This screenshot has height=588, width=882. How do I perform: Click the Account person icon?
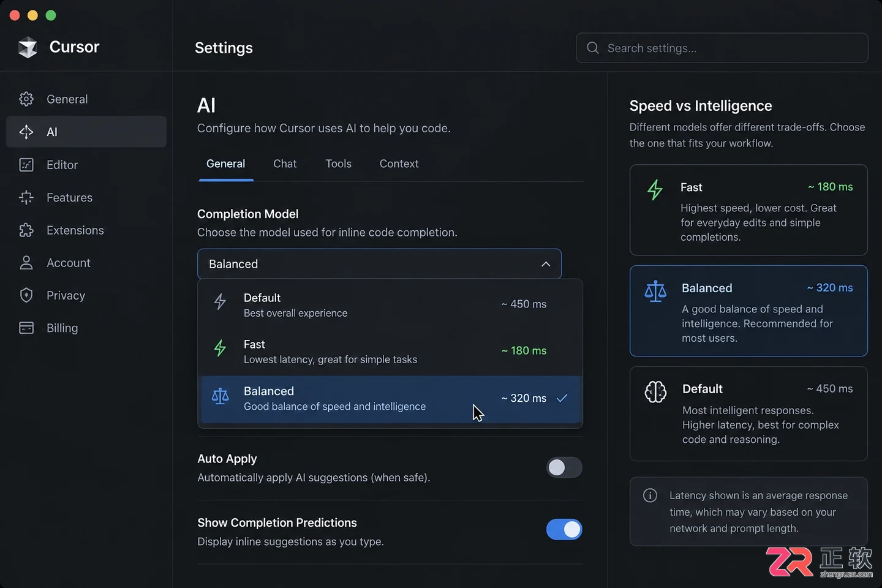tap(26, 263)
